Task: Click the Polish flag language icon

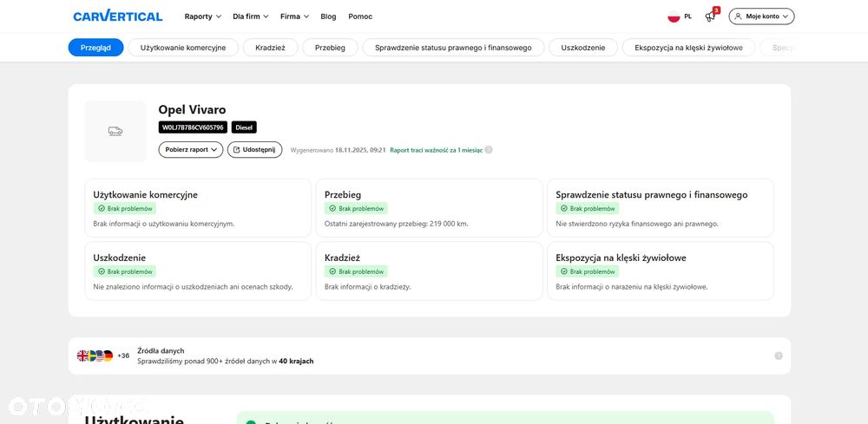Action: click(x=674, y=16)
